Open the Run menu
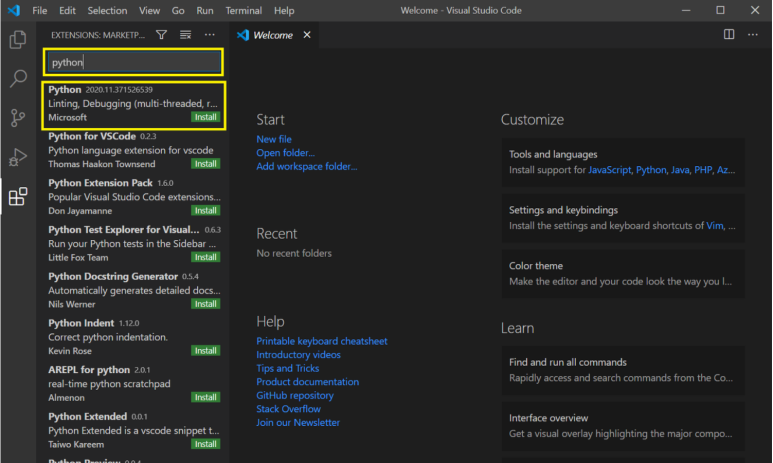 pyautogui.click(x=205, y=10)
